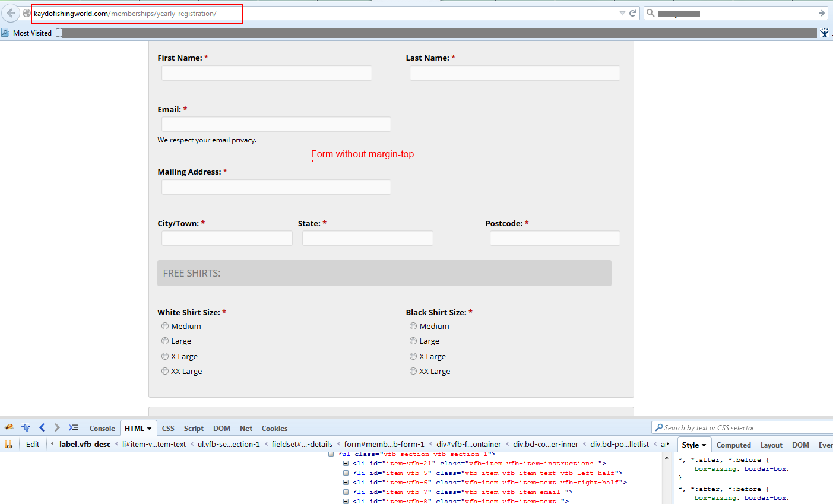Toggle break on mutation icon
The width and height of the screenshot is (833, 504).
click(9, 444)
